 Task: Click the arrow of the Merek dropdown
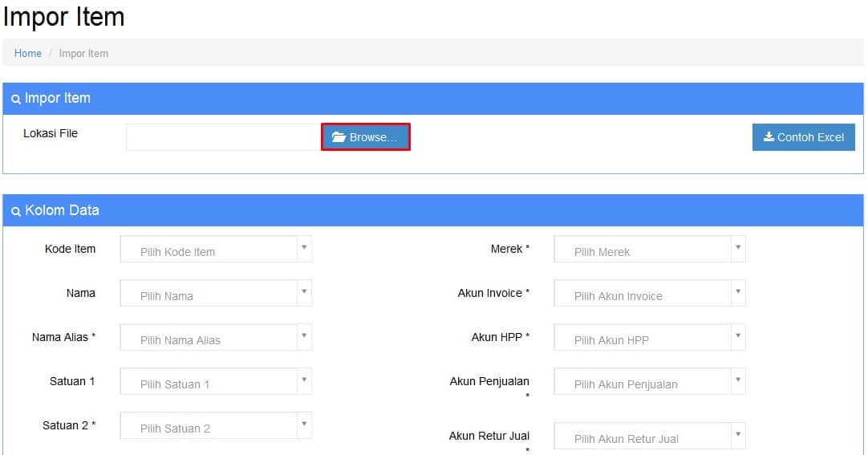(x=737, y=248)
